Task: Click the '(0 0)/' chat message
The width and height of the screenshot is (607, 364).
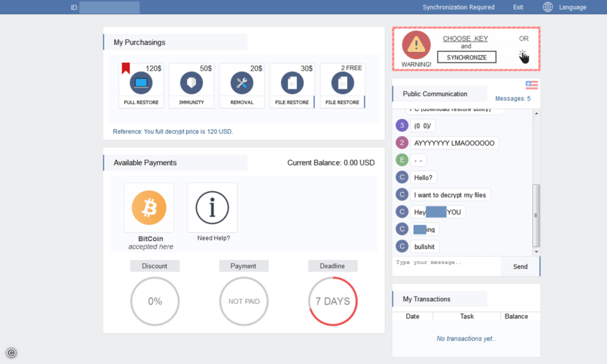Action: [x=423, y=125]
